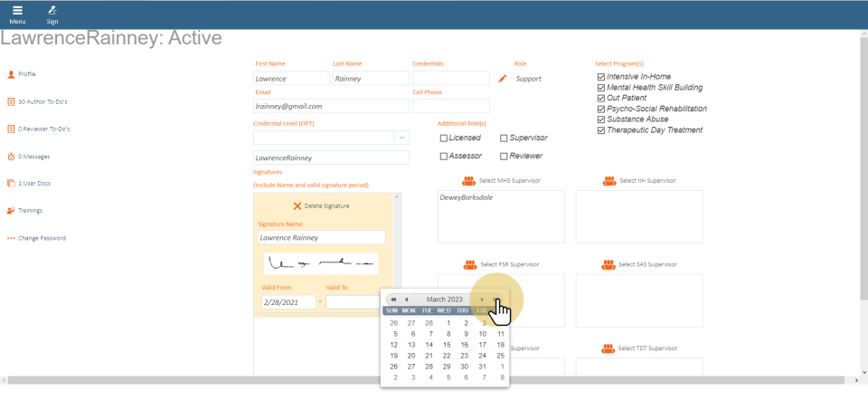This screenshot has height=401, width=868.
Task: Click the Select SAS Supervisor people icon
Action: (609, 264)
